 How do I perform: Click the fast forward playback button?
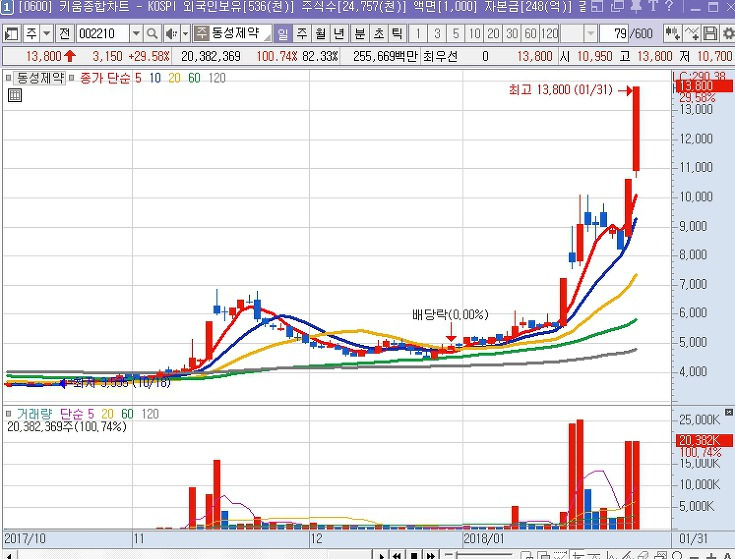click(431, 555)
